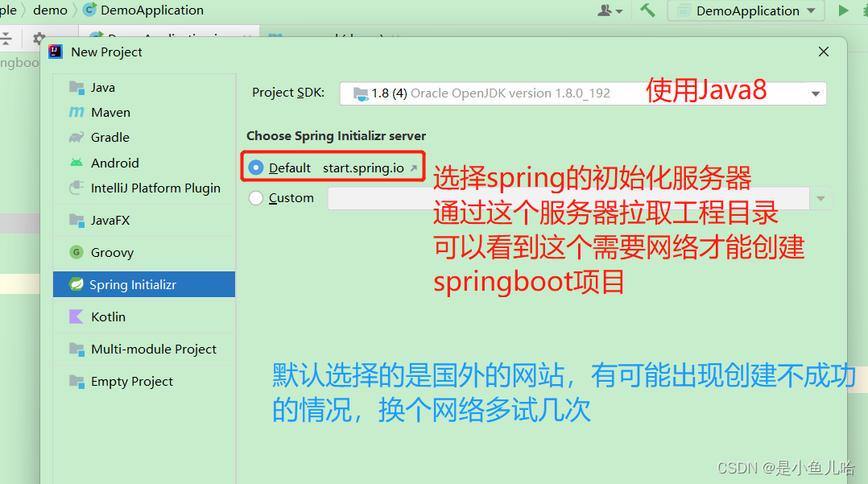Click the Build hammer icon in toolbar
868x484 pixels.
(x=647, y=10)
